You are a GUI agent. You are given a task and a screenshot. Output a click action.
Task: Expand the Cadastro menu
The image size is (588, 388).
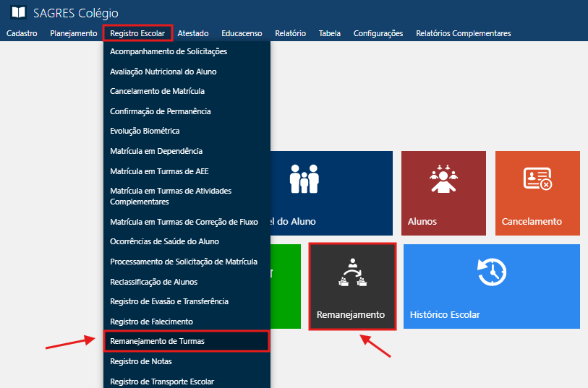(x=22, y=33)
